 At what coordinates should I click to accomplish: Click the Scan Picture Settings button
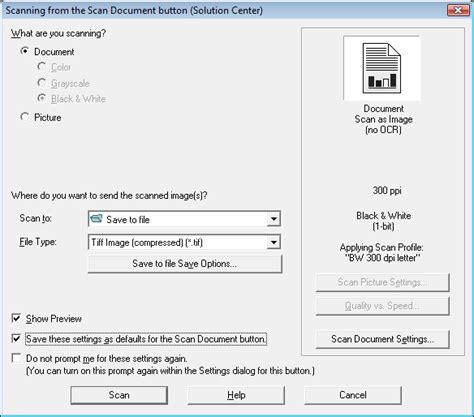click(x=382, y=283)
